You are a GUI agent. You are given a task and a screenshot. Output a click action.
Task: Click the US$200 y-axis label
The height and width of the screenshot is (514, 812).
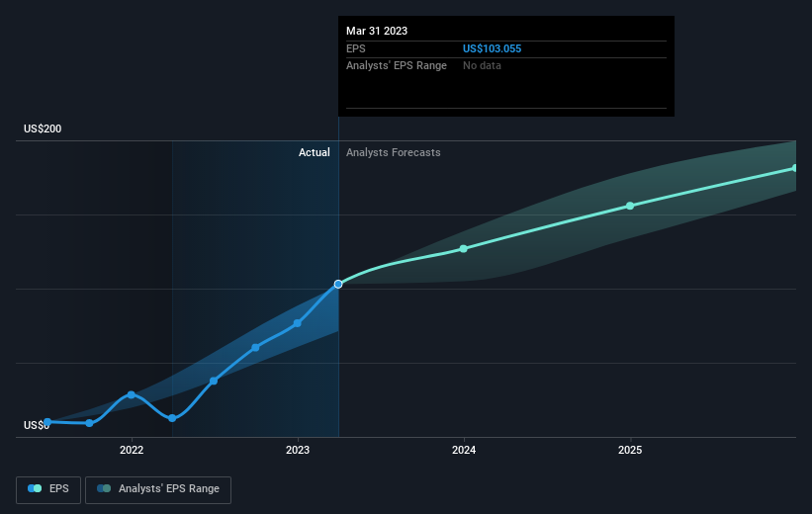(43, 128)
